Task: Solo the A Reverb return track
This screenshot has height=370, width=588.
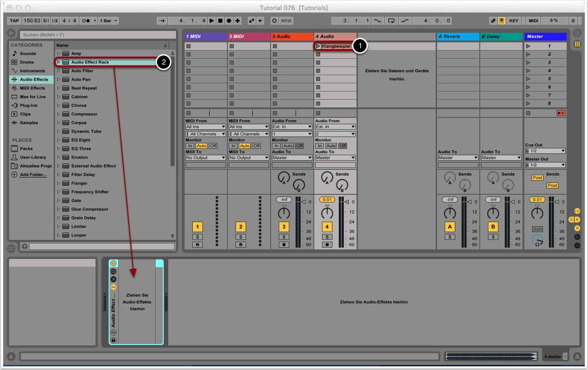Action: [x=450, y=237]
